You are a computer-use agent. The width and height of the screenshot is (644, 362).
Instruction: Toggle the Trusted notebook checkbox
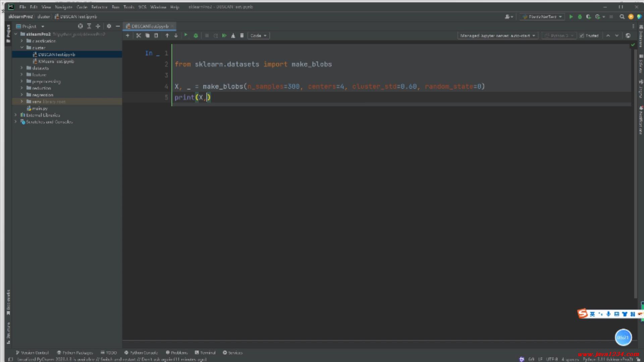click(x=582, y=36)
